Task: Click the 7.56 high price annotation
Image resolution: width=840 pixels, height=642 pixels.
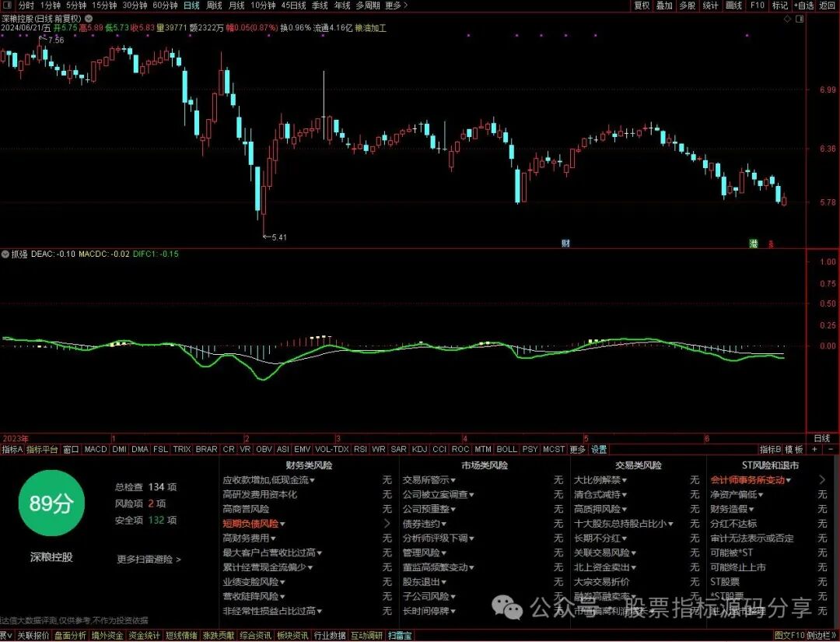Action: (x=56, y=40)
